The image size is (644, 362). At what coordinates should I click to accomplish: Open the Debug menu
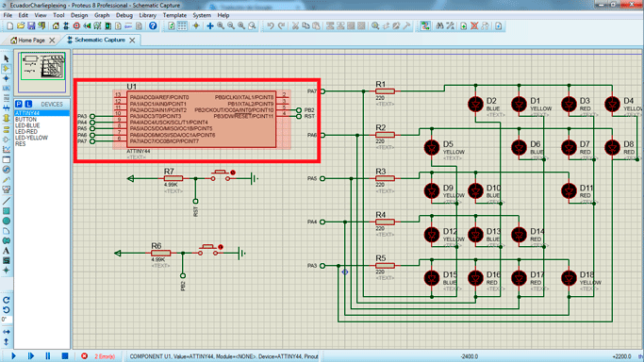pos(124,15)
